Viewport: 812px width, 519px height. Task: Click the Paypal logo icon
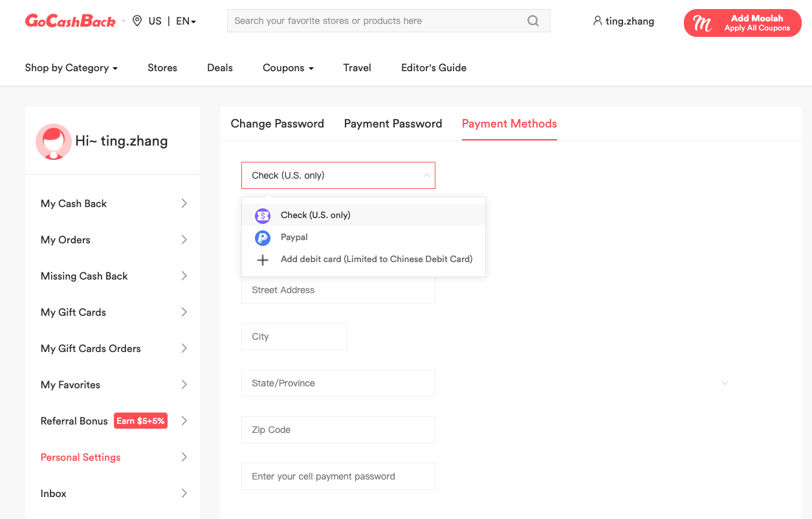pos(262,237)
